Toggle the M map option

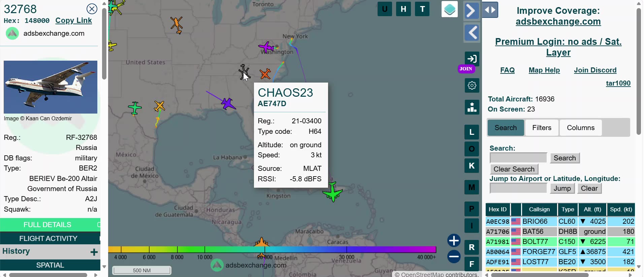(x=472, y=187)
